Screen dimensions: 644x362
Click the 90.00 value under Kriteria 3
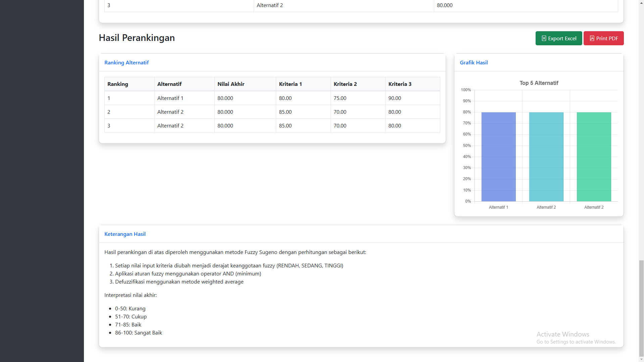click(x=395, y=98)
